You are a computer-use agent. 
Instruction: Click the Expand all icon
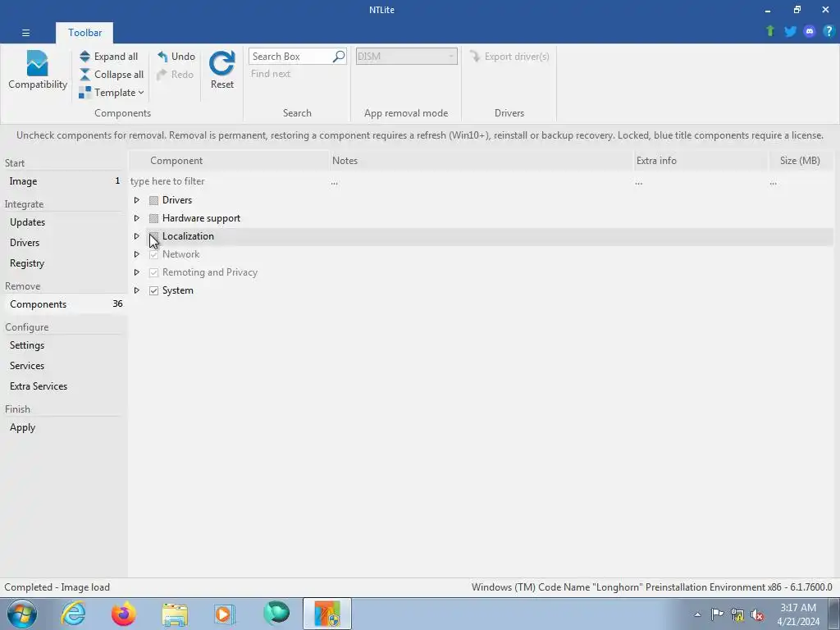[x=84, y=57]
